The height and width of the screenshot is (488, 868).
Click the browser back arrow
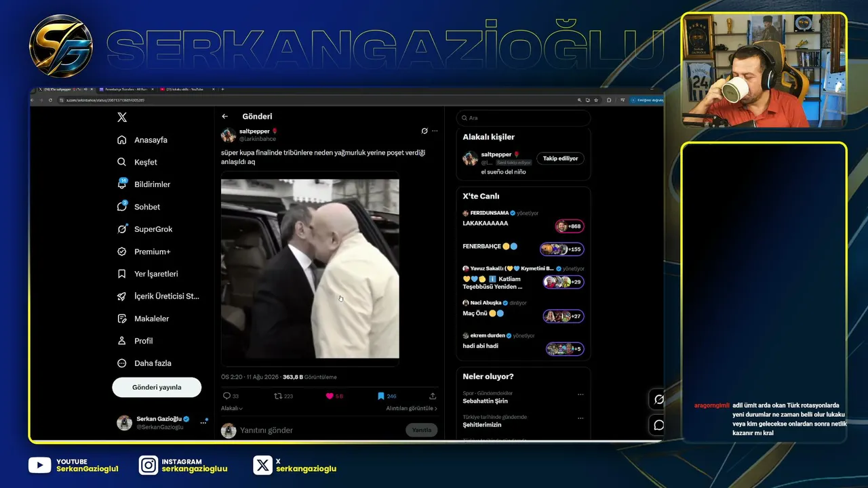33,100
